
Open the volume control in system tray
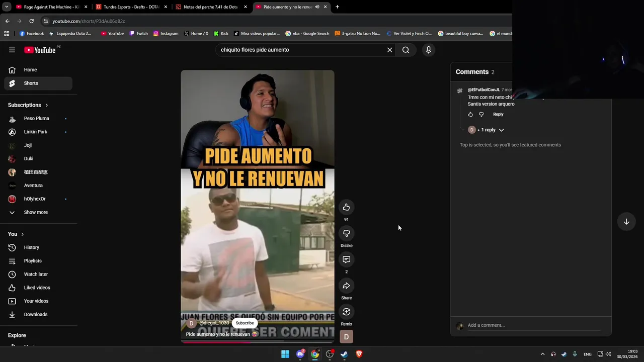pyautogui.click(x=608, y=354)
